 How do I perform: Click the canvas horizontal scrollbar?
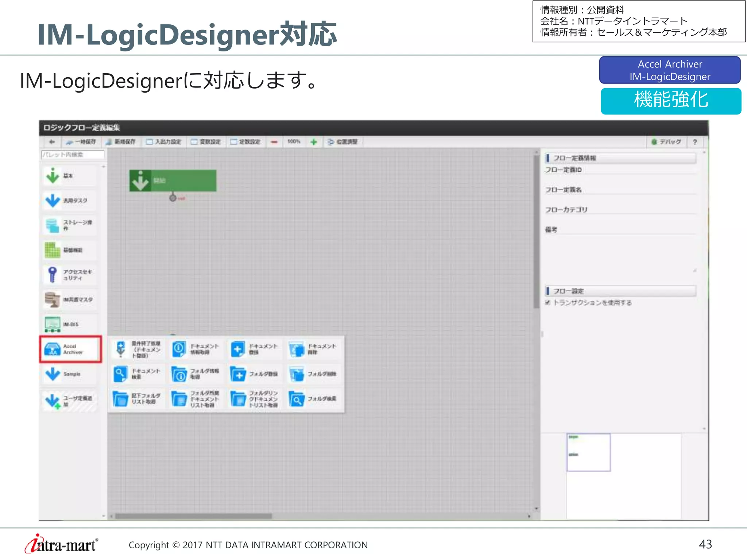click(x=193, y=516)
